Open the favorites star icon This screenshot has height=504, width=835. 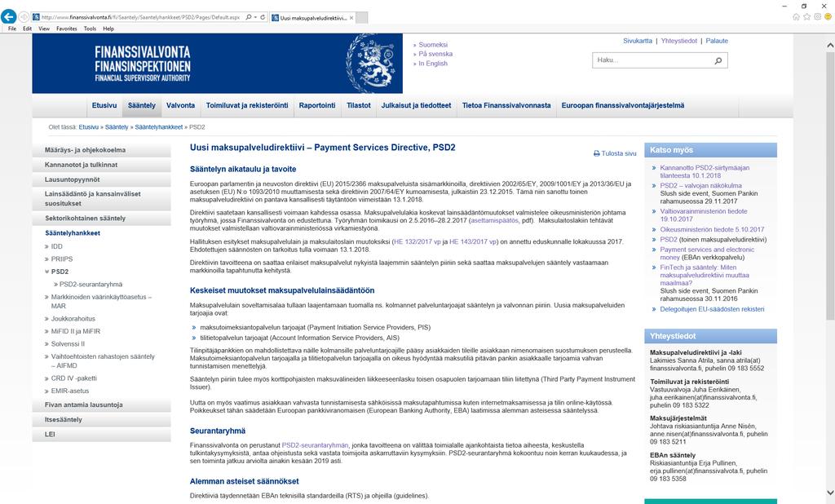tap(806, 17)
